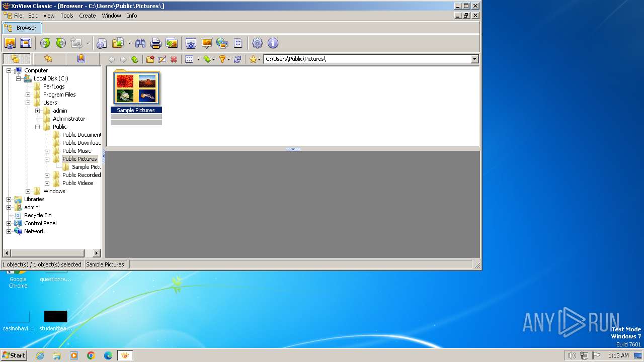
Task: Expand the Libraries tree node
Action: tap(9, 199)
